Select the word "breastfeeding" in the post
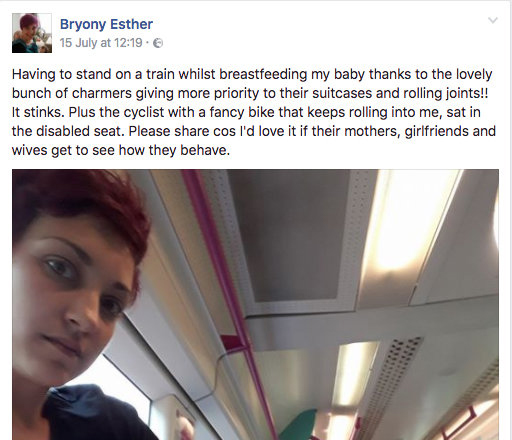The height and width of the screenshot is (440, 512). point(263,74)
